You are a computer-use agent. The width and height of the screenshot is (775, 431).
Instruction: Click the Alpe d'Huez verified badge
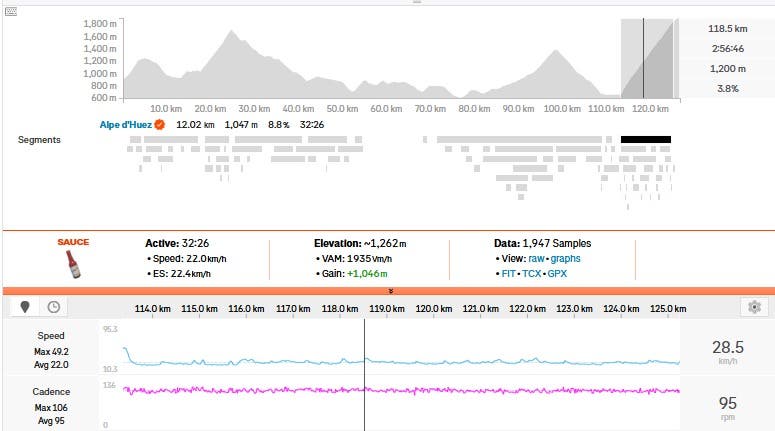pyautogui.click(x=159, y=125)
